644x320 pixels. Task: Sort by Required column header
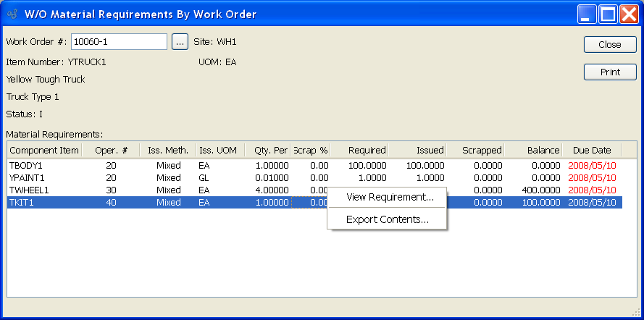[359, 151]
